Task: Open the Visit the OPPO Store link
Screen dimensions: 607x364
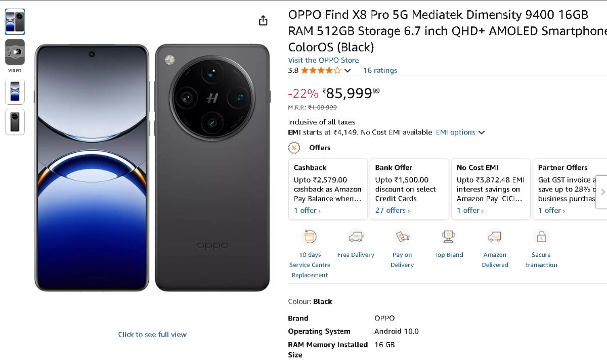Action: pos(323,60)
